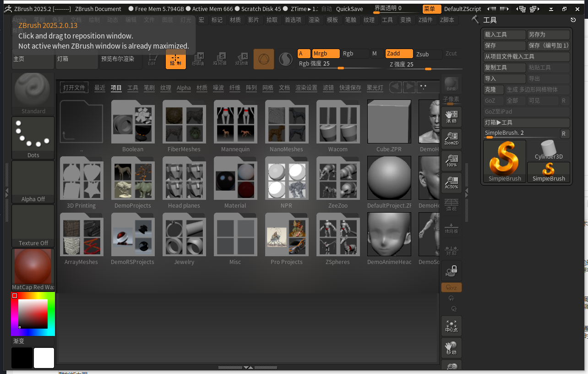
Task: Toggle the Mrgb color mode
Action: tap(326, 54)
